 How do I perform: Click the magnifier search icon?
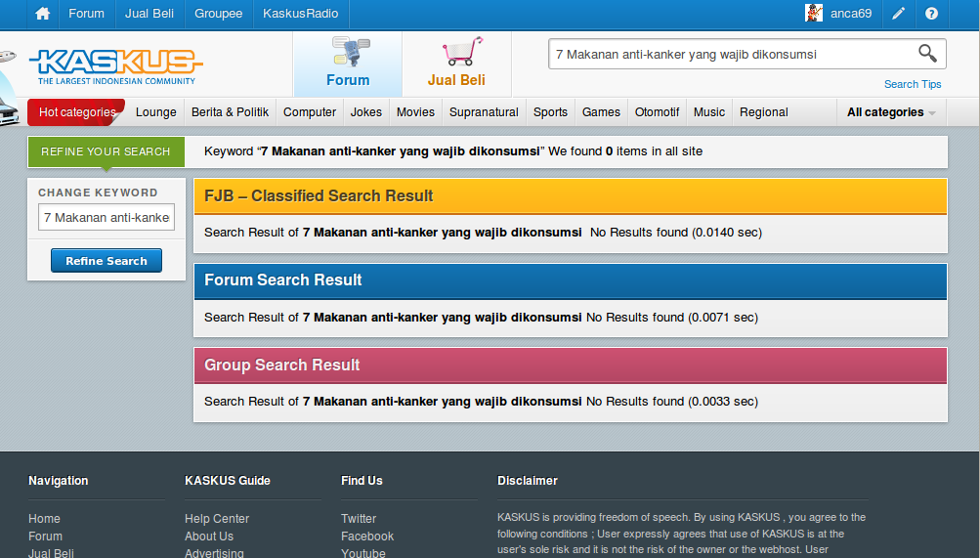927,54
